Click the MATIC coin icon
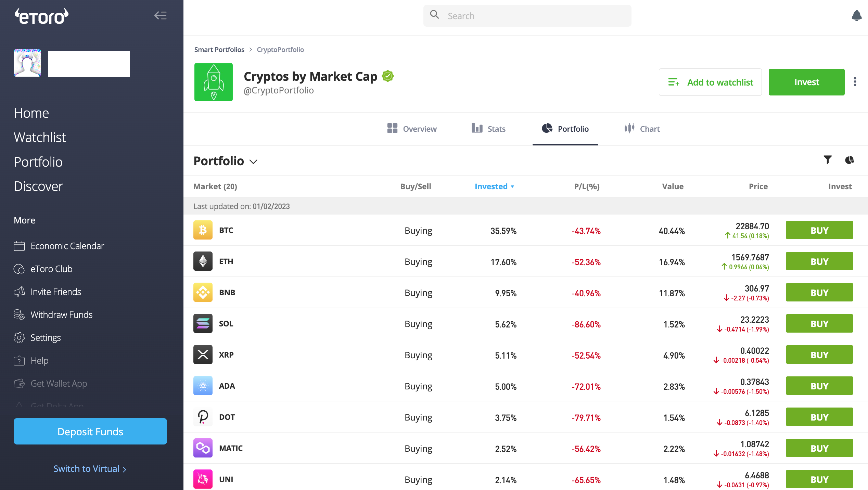Viewport: 868px width, 490px height. tap(203, 448)
